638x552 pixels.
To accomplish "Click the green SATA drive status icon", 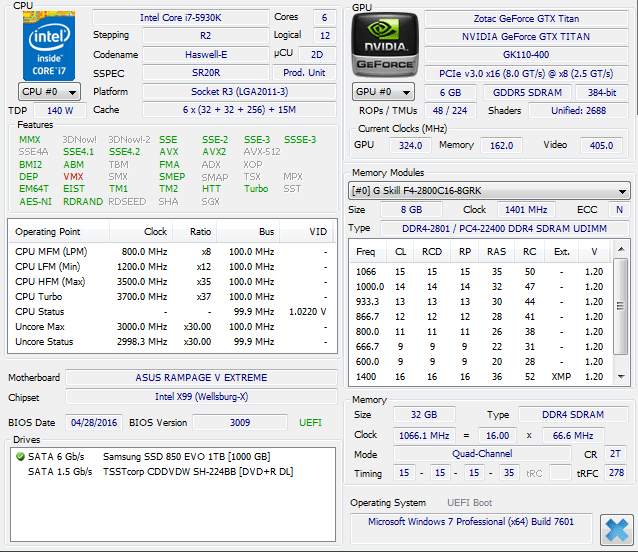I will coord(20,456).
